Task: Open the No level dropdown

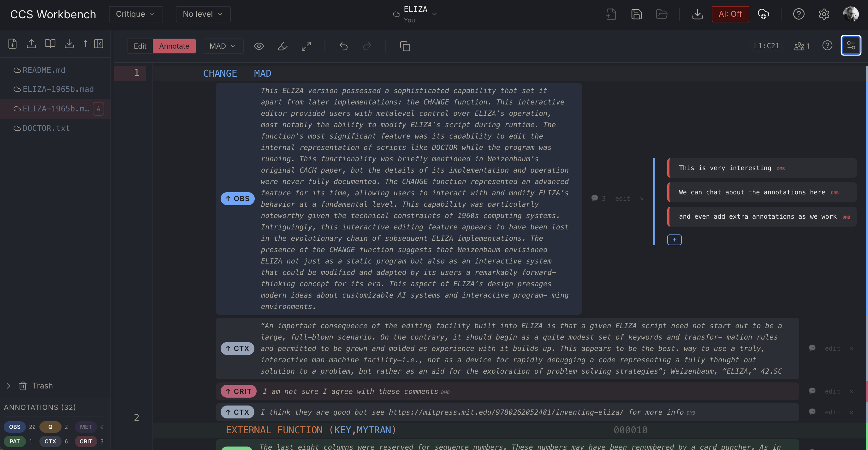Action: (x=203, y=14)
